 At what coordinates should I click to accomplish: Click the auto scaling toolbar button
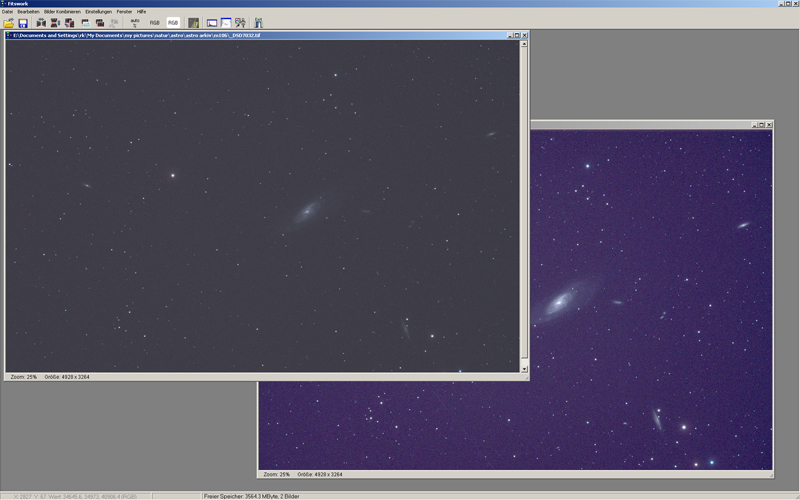[x=135, y=22]
